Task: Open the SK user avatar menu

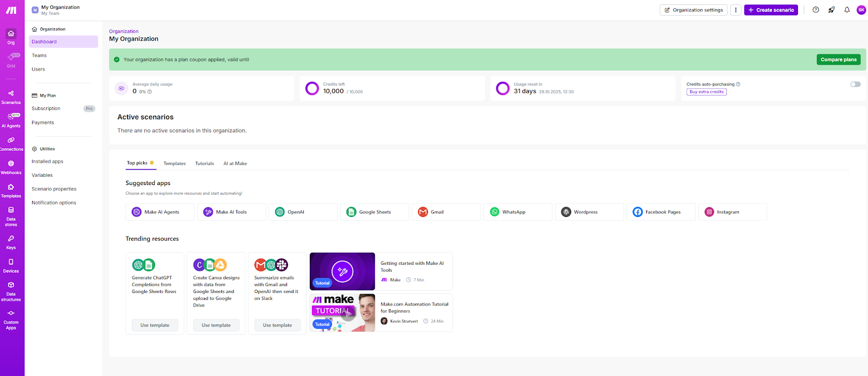Action: coord(861,10)
